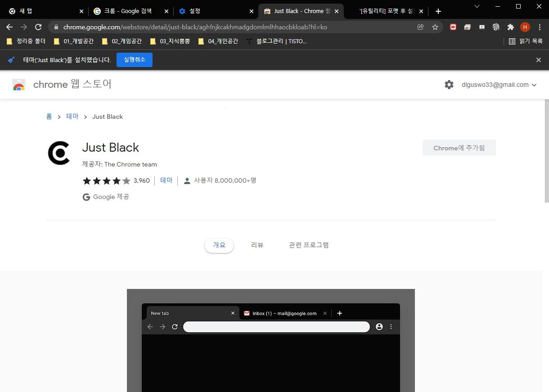Switch to the 크롬 - Google 검색 tab
Image resolution: width=549 pixels, height=392 pixels.
[130, 11]
